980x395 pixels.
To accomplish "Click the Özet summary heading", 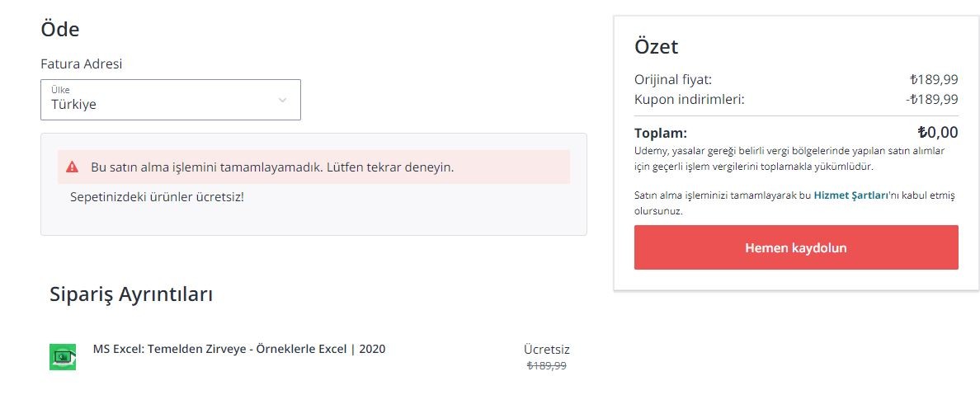I will pyautogui.click(x=657, y=47).
